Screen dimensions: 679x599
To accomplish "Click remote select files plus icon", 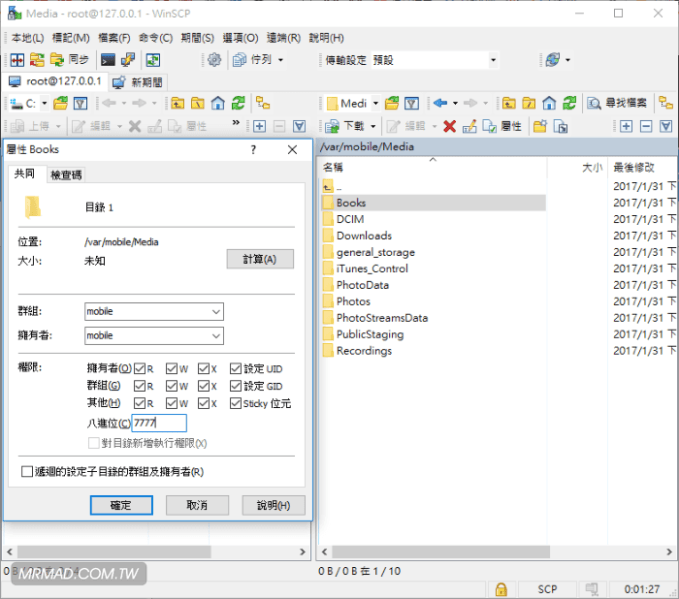I will (626, 126).
